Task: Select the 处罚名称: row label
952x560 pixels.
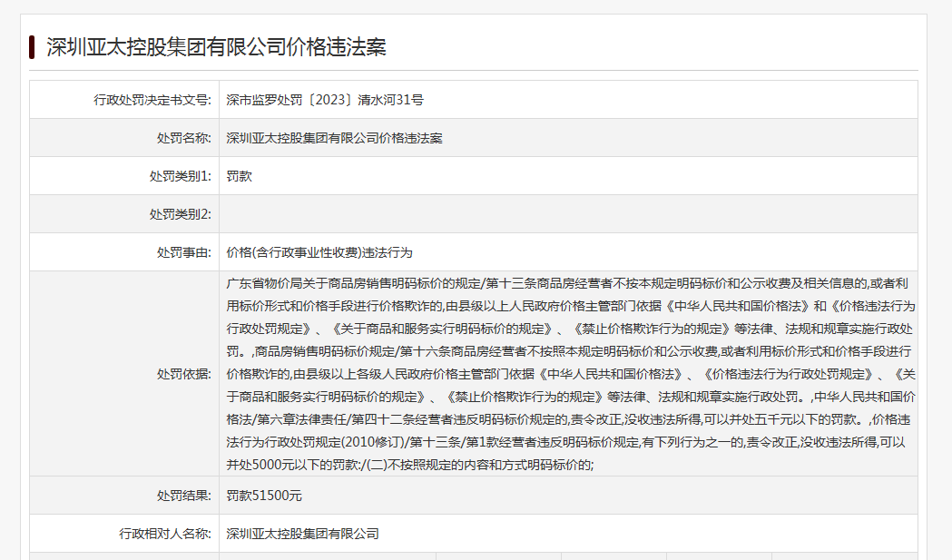Action: [184, 138]
